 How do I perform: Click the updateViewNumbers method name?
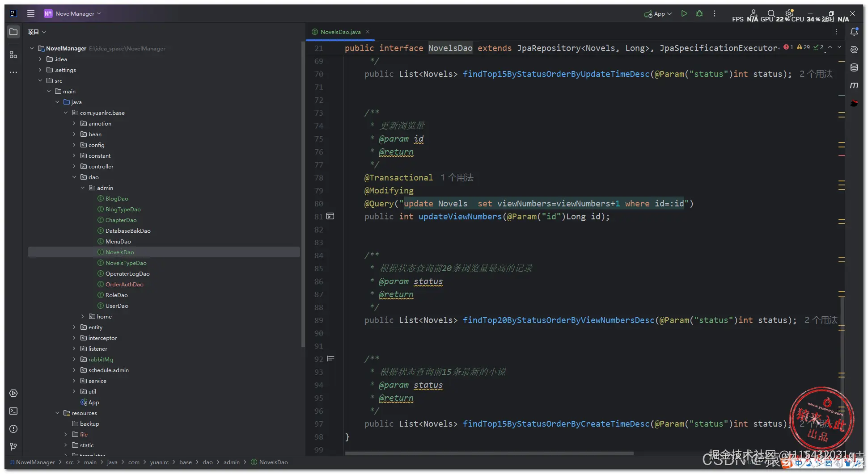[x=460, y=217]
